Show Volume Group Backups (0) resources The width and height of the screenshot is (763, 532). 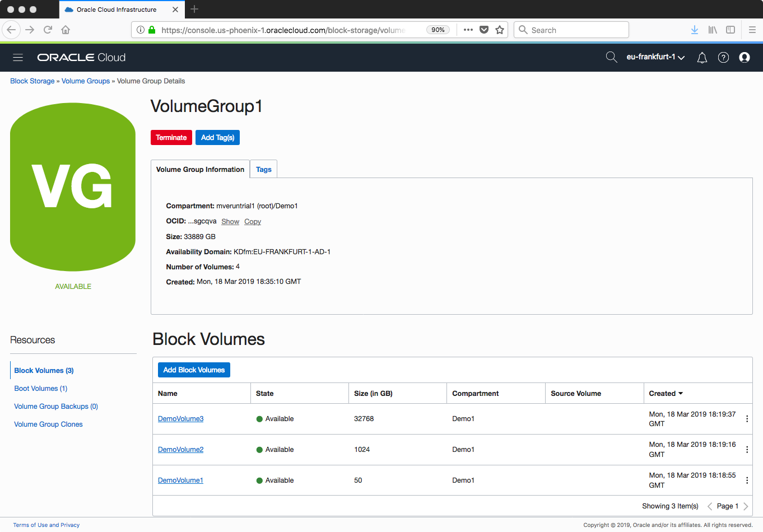click(56, 407)
